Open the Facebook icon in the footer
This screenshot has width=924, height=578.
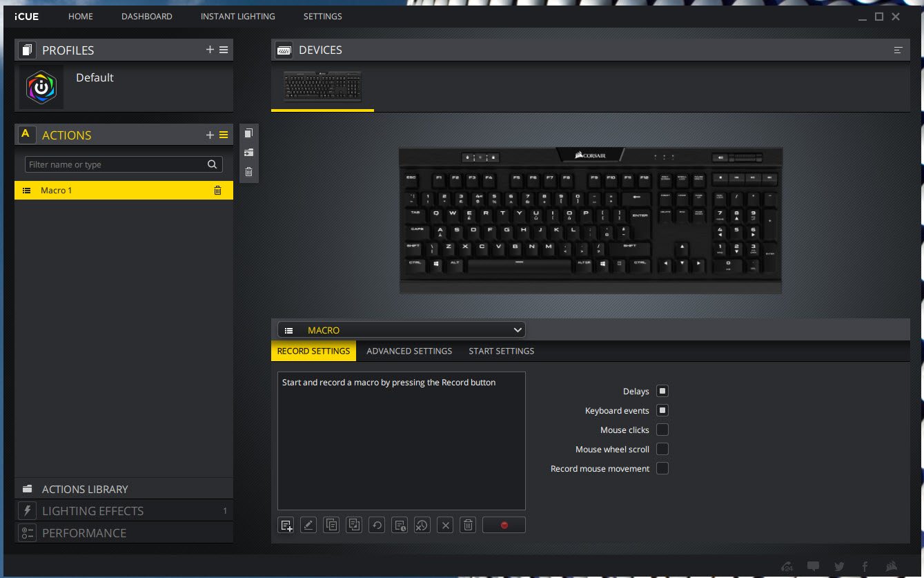865,566
